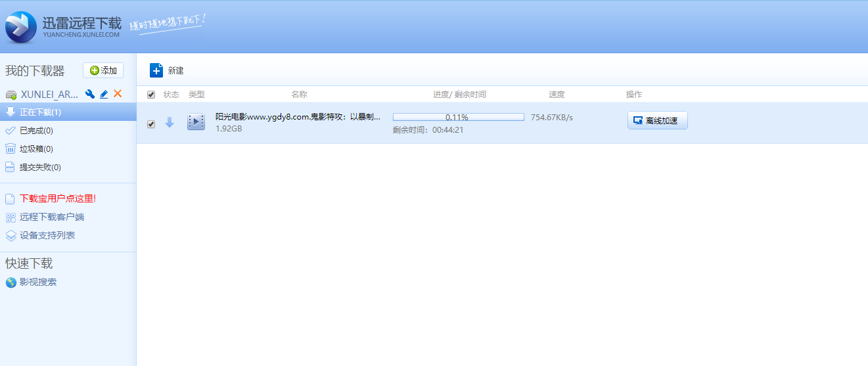This screenshot has width=868, height=366.
Task: Click the 离线加速 button
Action: click(657, 121)
